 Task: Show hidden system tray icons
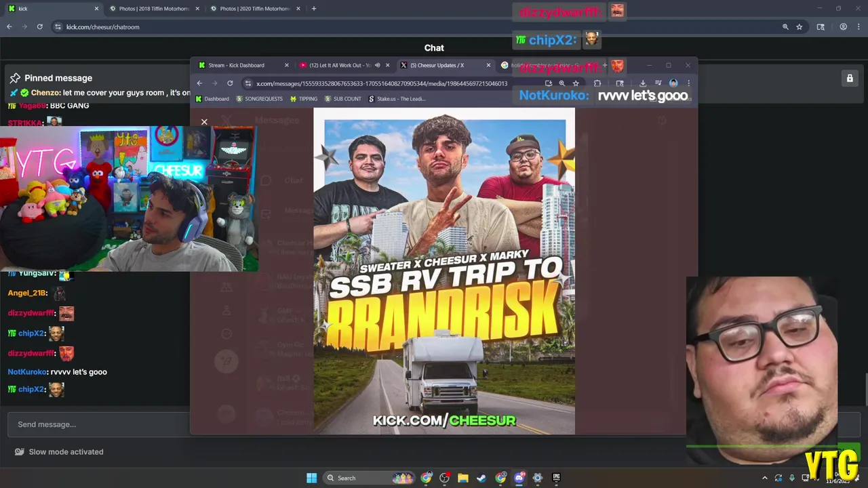click(x=765, y=478)
